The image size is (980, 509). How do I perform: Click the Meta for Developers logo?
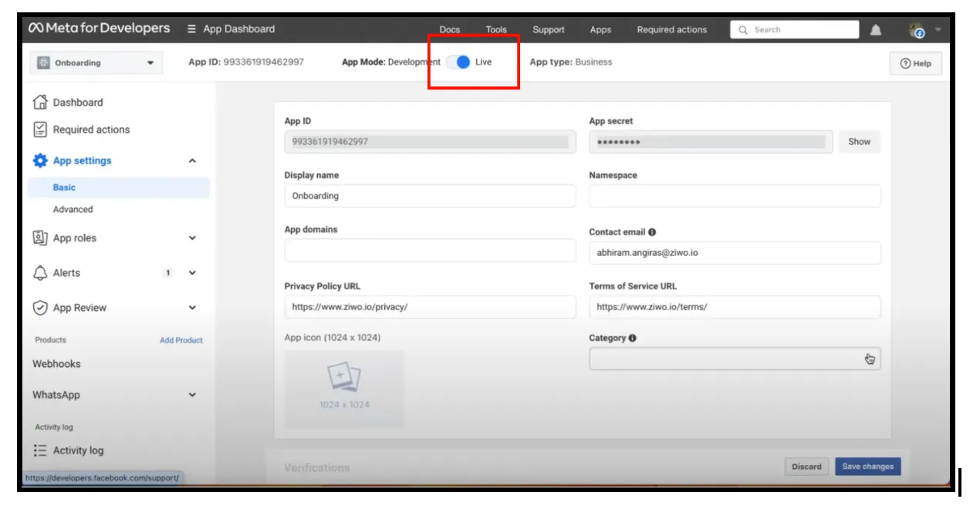[x=99, y=29]
